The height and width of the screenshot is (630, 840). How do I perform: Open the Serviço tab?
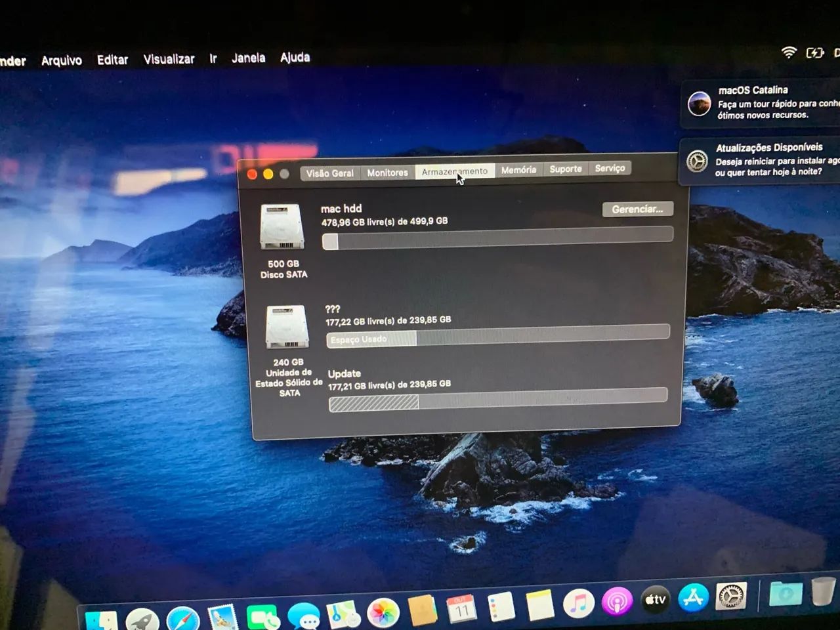point(610,168)
